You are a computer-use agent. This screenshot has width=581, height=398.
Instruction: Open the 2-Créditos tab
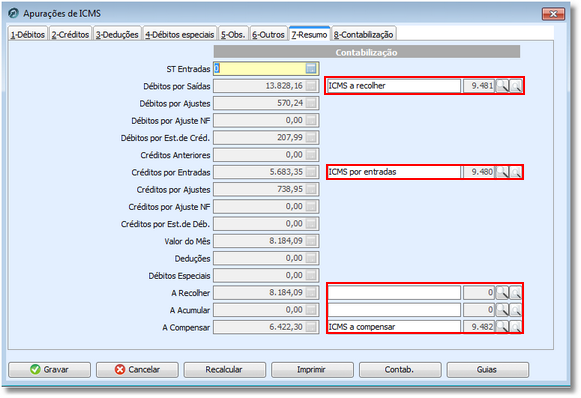point(70,34)
